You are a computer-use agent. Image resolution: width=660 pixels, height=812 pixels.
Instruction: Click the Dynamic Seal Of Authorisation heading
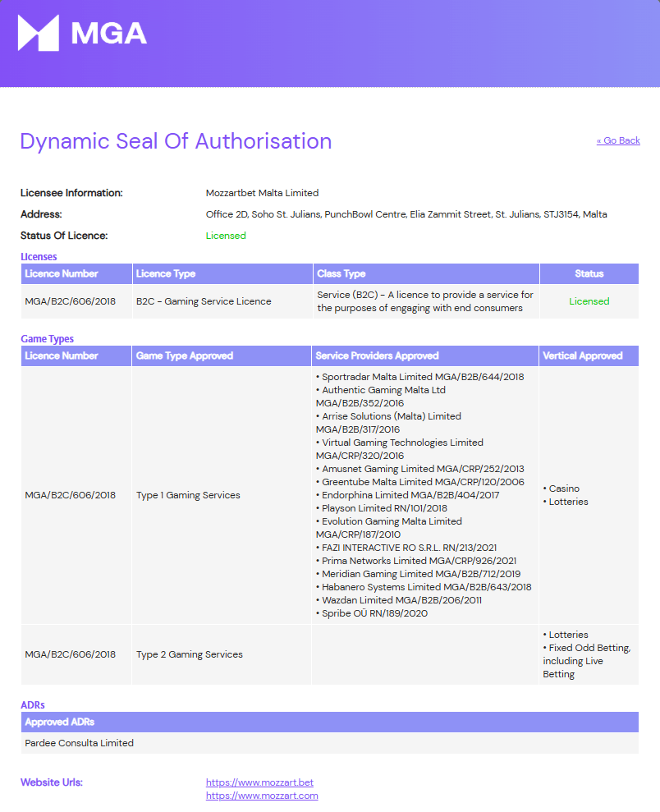point(176,141)
